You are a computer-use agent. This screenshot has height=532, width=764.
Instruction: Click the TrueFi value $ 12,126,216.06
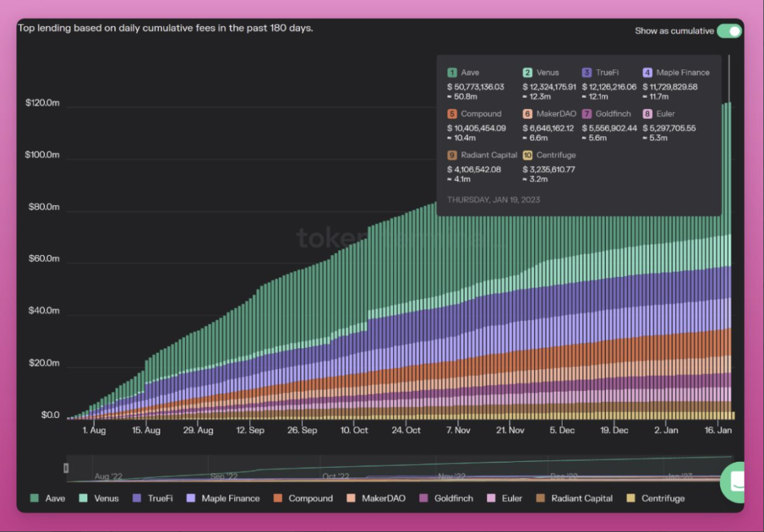609,87
